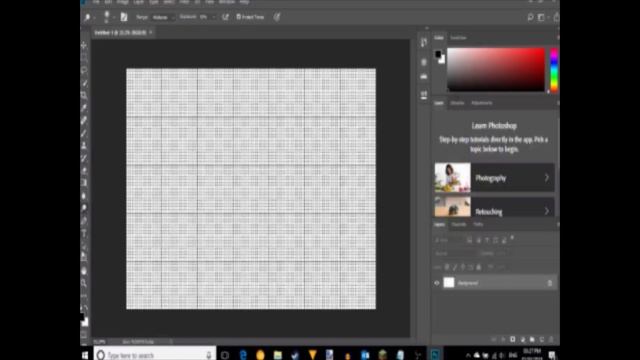This screenshot has height=360, width=640.
Task: Open History panel from collapsed dock
Action: 424,42
